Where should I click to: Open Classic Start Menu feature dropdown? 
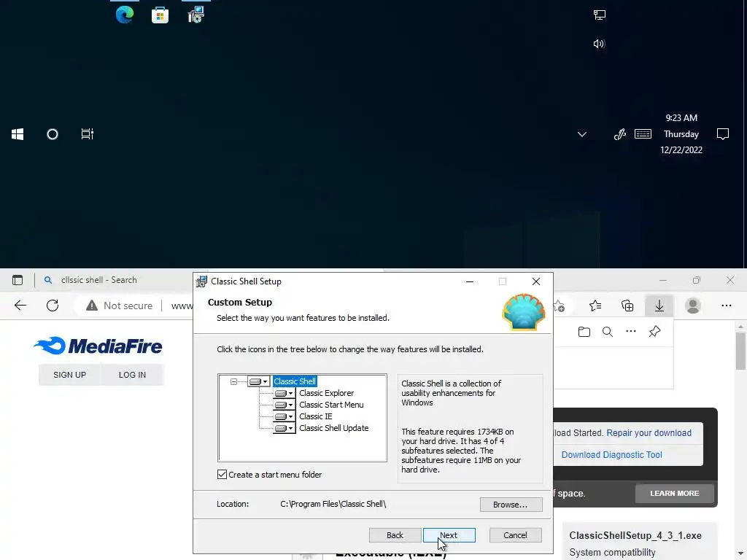[x=284, y=405]
